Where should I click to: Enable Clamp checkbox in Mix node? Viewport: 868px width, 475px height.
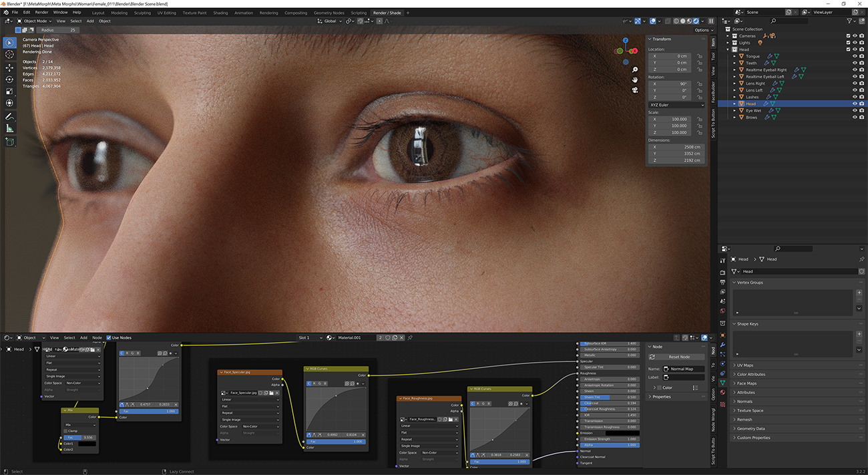(65, 431)
